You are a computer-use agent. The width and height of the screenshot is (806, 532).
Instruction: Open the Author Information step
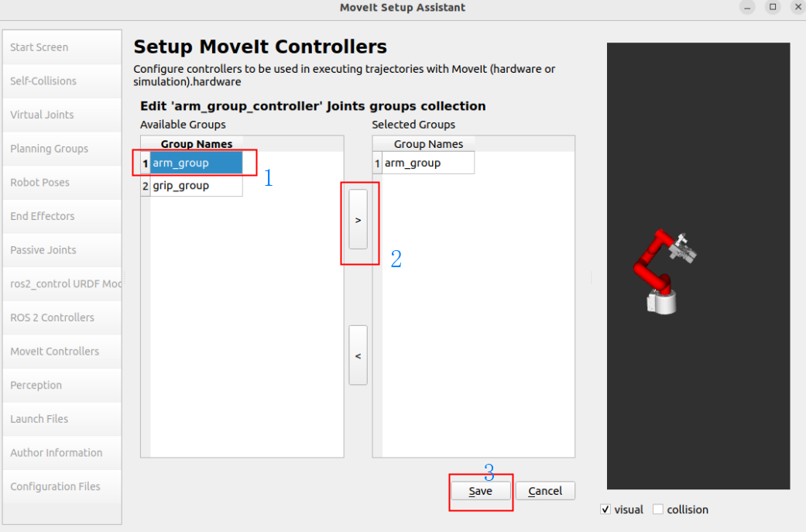(x=62, y=453)
